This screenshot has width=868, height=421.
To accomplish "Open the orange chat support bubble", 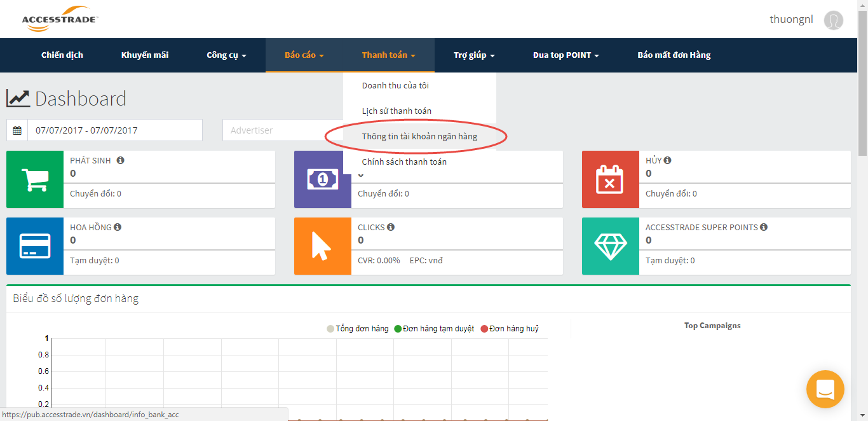I will [x=825, y=389].
